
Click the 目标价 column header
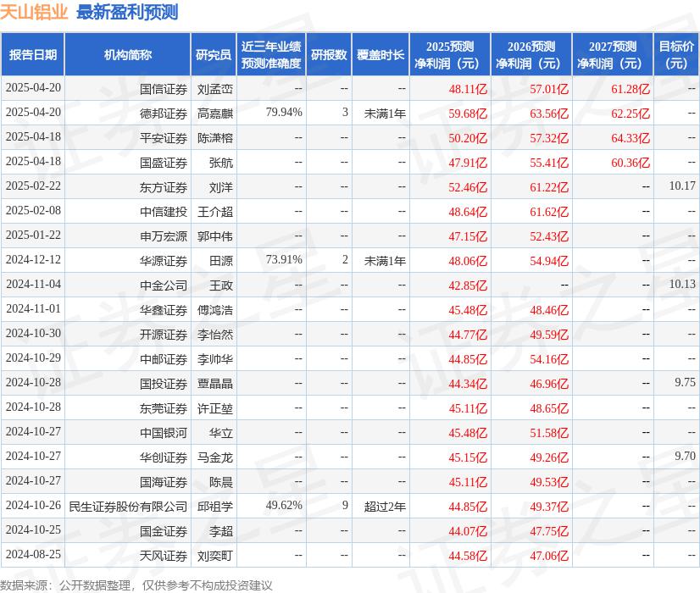[676, 54]
